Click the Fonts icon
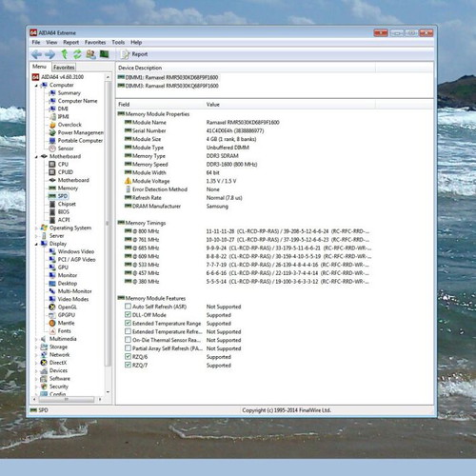The width and height of the screenshot is (476, 476). tap(52, 331)
